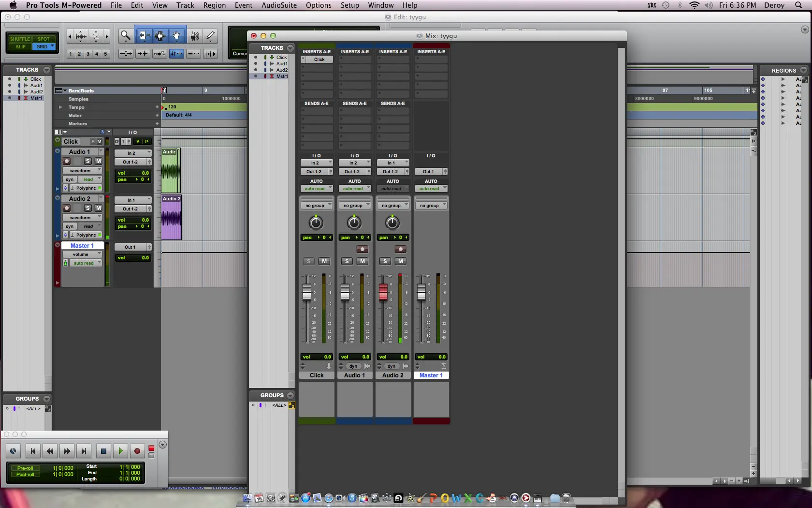812x508 pixels.
Task: Click Record button in Transport
Action: 137,451
